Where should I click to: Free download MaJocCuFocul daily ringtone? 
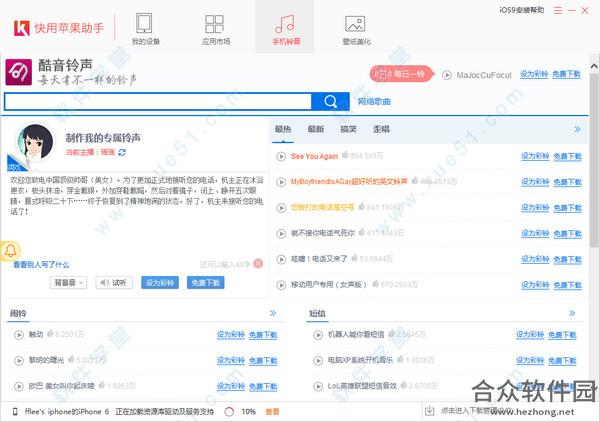click(566, 74)
